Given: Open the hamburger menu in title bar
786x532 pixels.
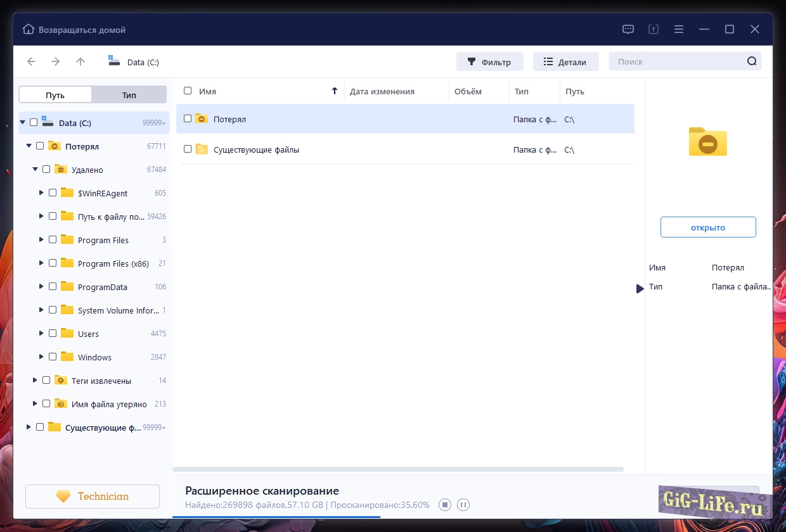Looking at the screenshot, I should [679, 29].
